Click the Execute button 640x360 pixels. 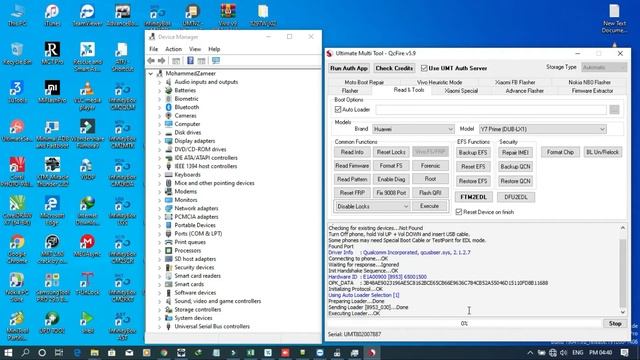coord(429,206)
